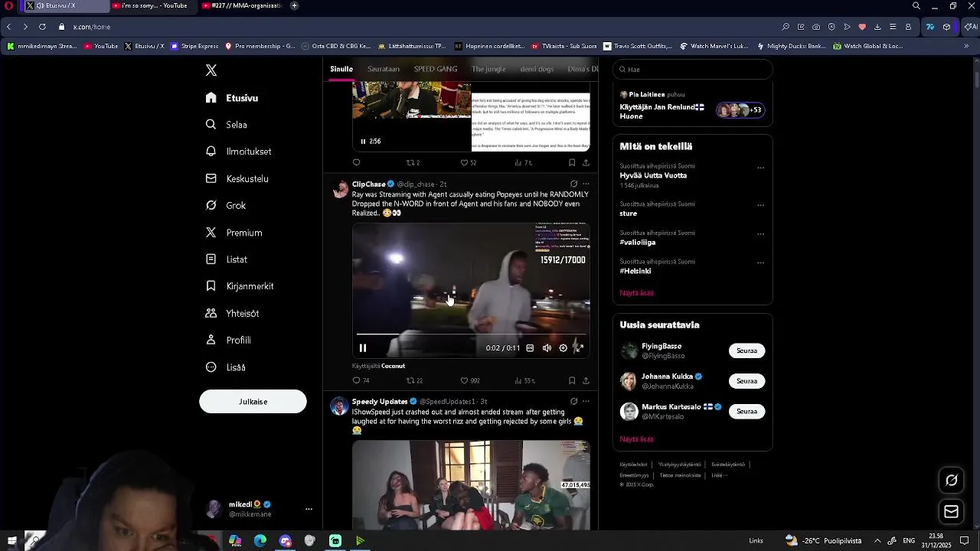The height and width of the screenshot is (551, 980).
Task: Open options for #Helsinki trend
Action: point(760,262)
